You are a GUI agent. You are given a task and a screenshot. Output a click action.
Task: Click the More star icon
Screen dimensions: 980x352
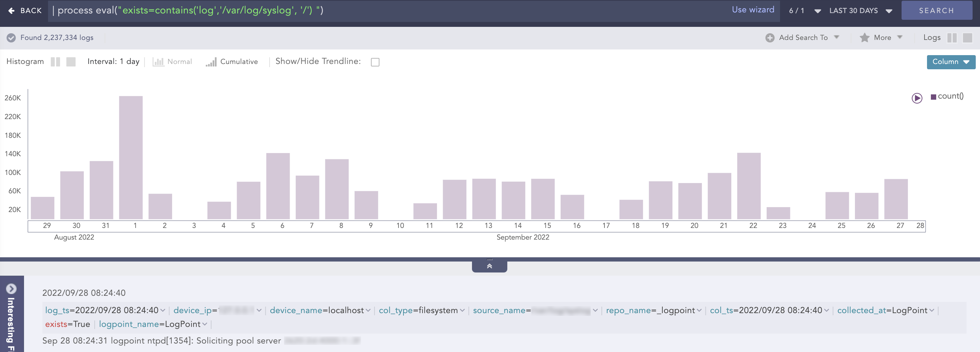click(864, 38)
